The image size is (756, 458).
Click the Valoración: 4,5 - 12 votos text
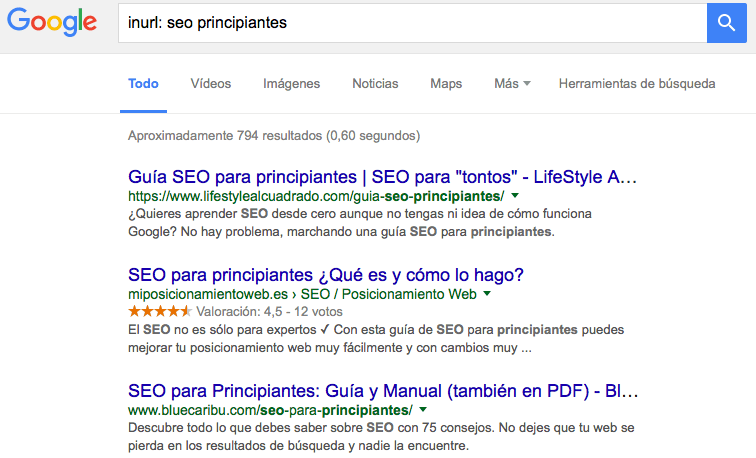(270, 311)
